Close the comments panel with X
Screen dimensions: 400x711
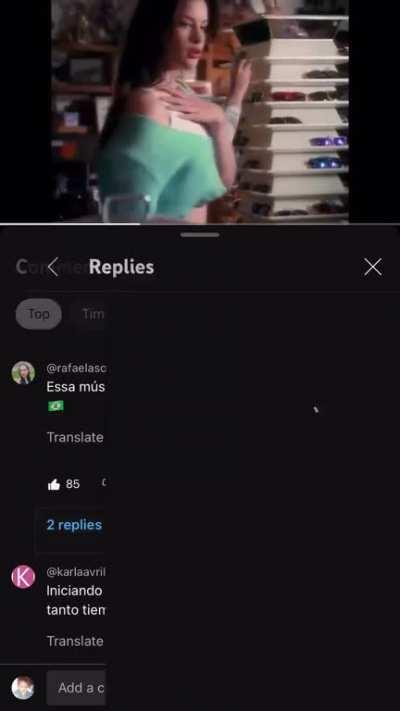(372, 267)
